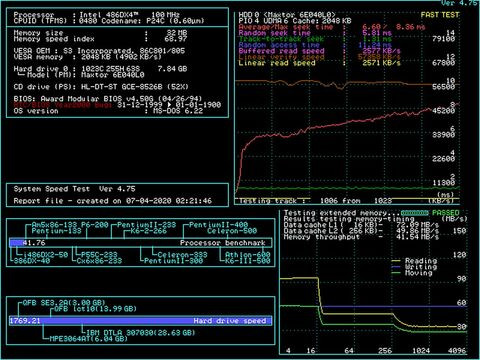This screenshot has width=480, height=360.
Task: Select the 'Celeron-500' benchmark marker
Action: point(232,231)
